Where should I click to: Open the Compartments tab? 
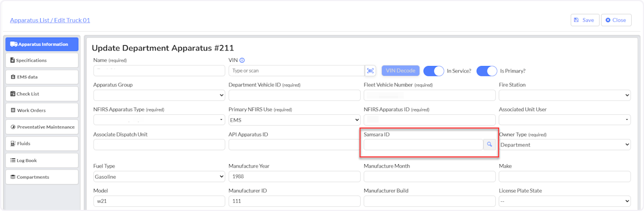(x=42, y=177)
